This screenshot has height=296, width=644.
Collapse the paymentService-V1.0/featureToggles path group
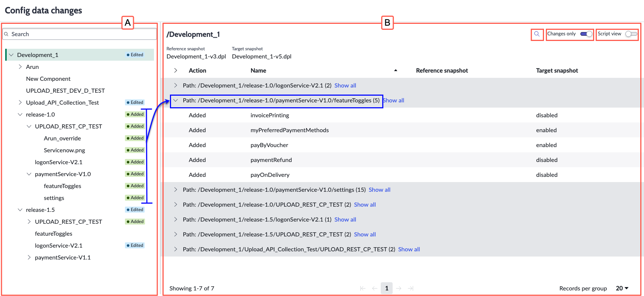tap(176, 100)
